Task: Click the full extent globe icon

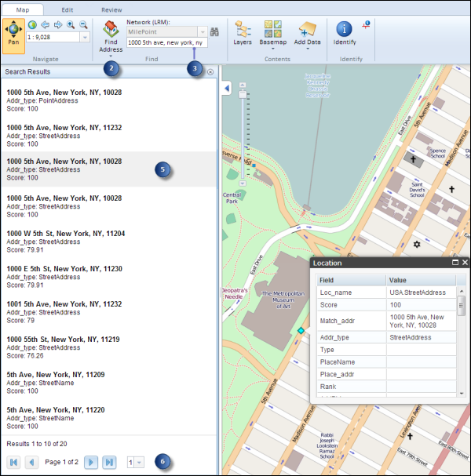Action: (x=33, y=24)
